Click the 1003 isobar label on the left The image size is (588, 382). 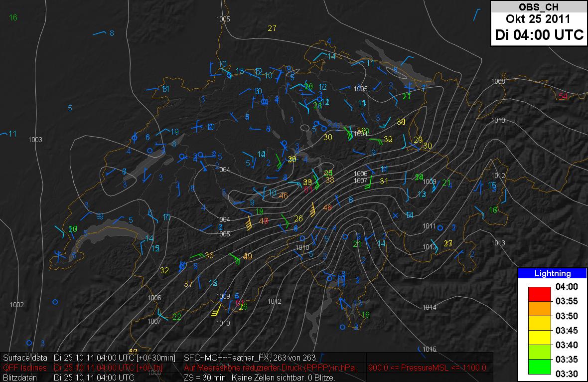coord(35,140)
